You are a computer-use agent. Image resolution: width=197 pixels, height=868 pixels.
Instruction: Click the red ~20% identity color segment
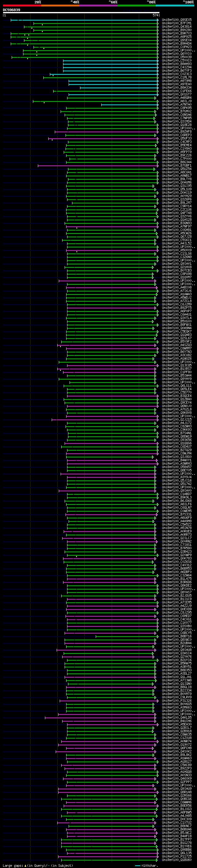pos(22,6)
